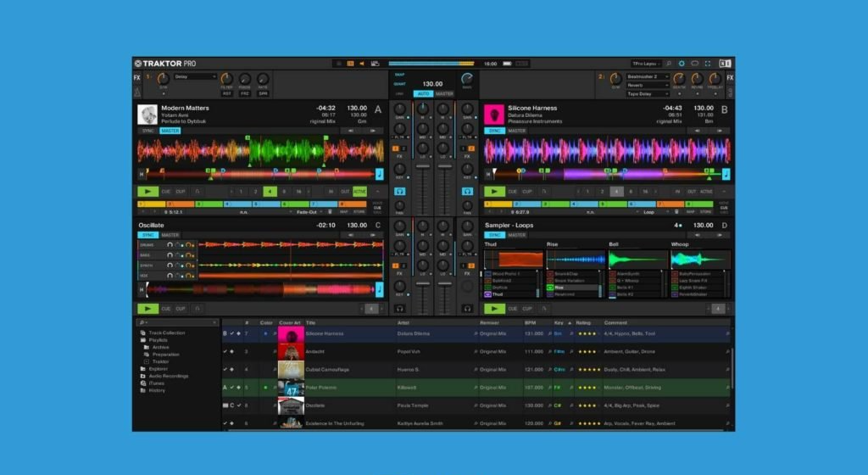The image size is (868, 475).
Task: Enable MASTER on Deck A
Action: [170, 131]
